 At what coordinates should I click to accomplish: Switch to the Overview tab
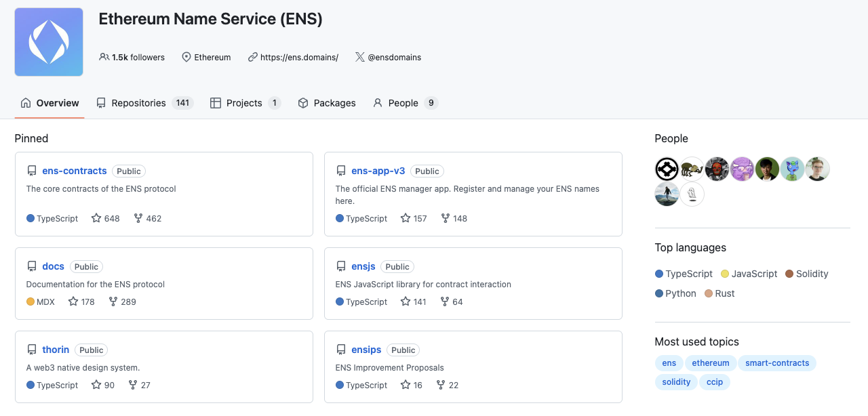tap(50, 103)
